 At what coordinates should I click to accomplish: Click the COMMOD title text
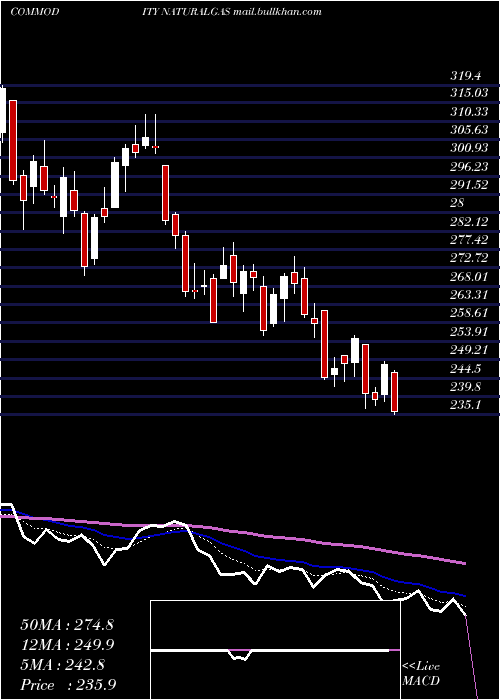pos(34,12)
